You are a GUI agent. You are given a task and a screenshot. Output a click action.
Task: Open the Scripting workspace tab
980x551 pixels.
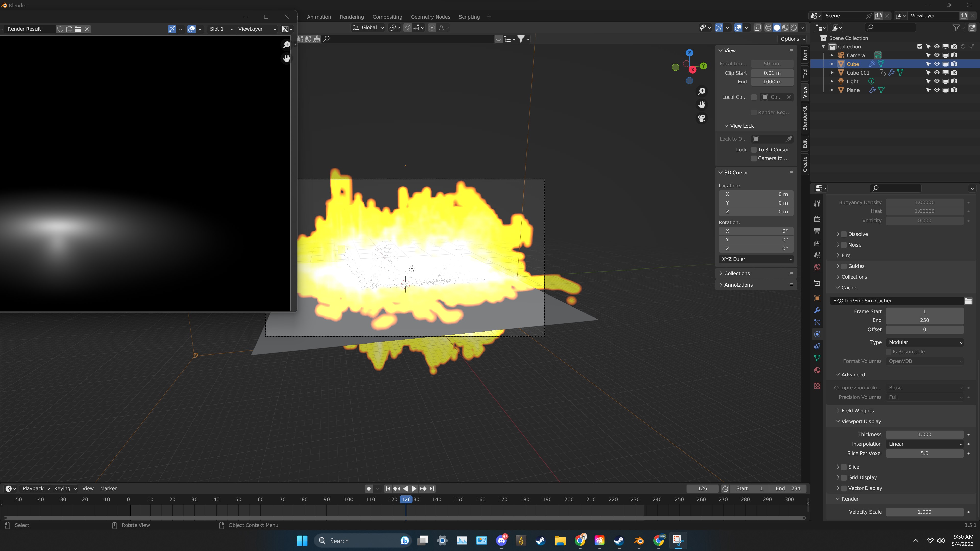click(469, 17)
